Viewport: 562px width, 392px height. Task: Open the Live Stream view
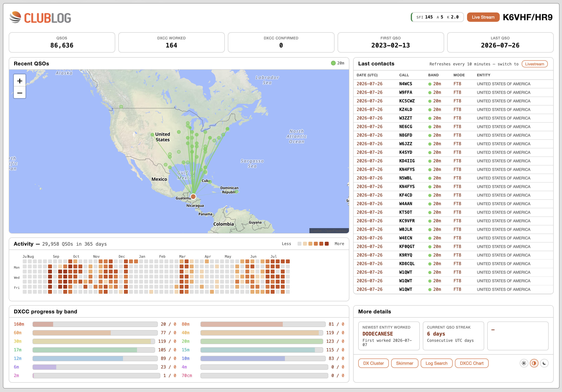483,17
